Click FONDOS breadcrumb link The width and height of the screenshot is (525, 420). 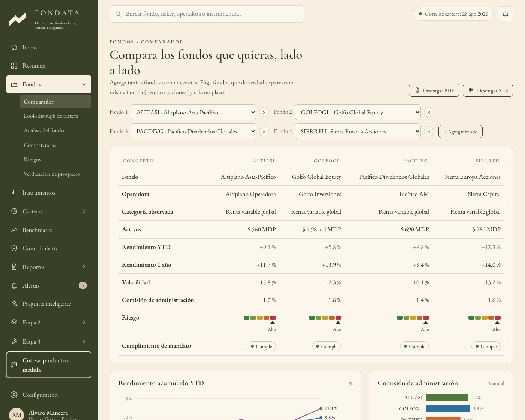(x=121, y=42)
